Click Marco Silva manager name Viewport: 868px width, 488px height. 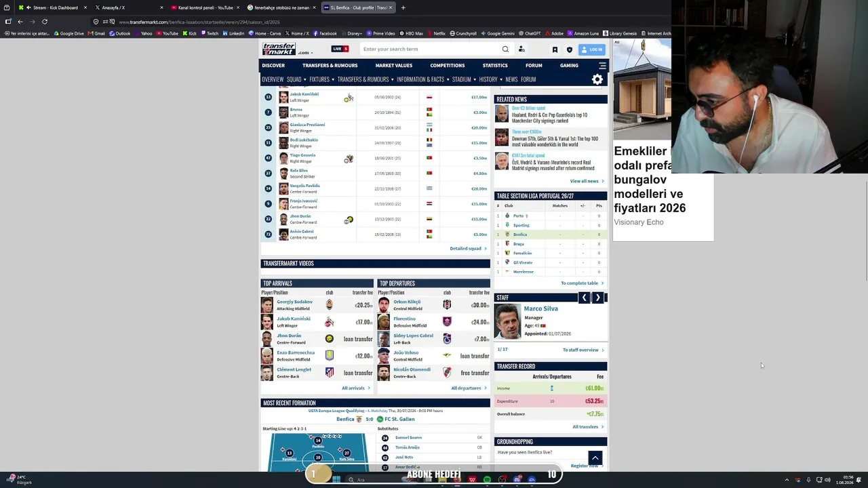pyautogui.click(x=540, y=308)
